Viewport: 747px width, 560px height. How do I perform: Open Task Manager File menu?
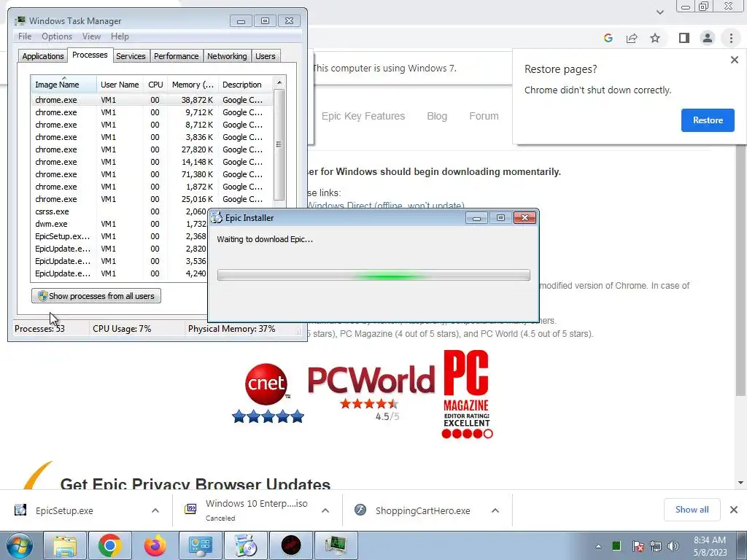coord(25,36)
